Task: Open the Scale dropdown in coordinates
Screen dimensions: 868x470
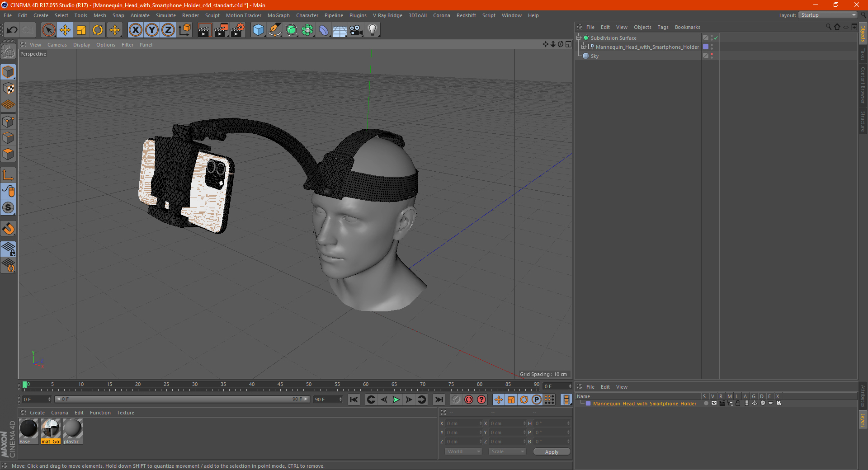Action: tap(507, 451)
